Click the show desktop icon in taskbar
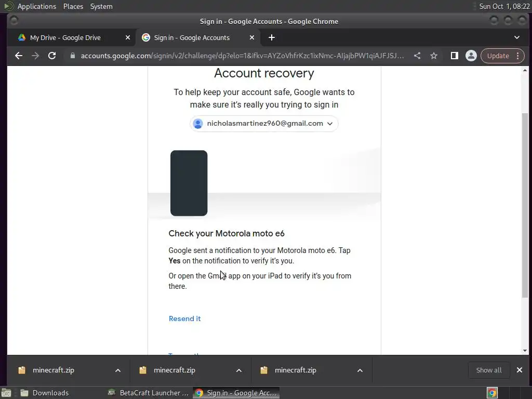This screenshot has width=532, height=399. (6, 393)
